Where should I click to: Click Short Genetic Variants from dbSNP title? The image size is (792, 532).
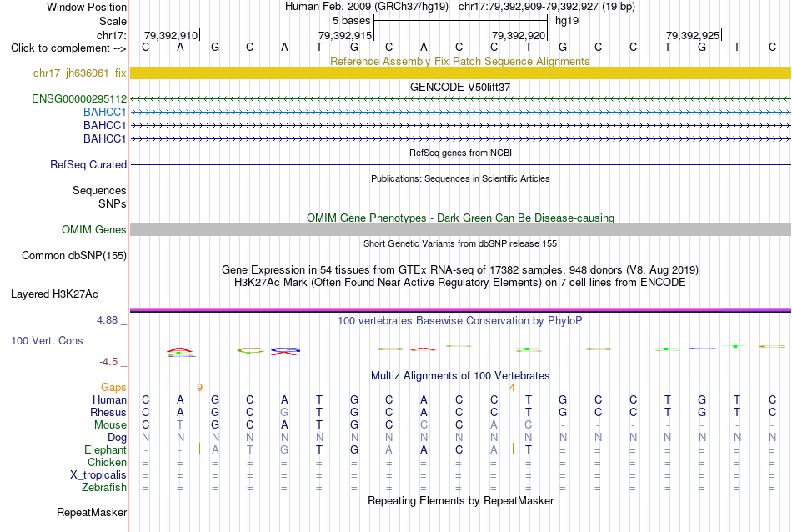click(460, 243)
